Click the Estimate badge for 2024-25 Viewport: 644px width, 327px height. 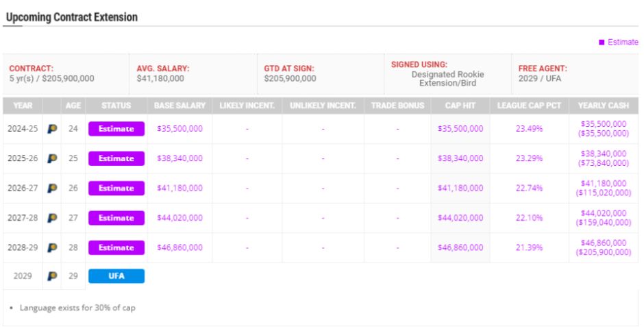[x=116, y=129]
